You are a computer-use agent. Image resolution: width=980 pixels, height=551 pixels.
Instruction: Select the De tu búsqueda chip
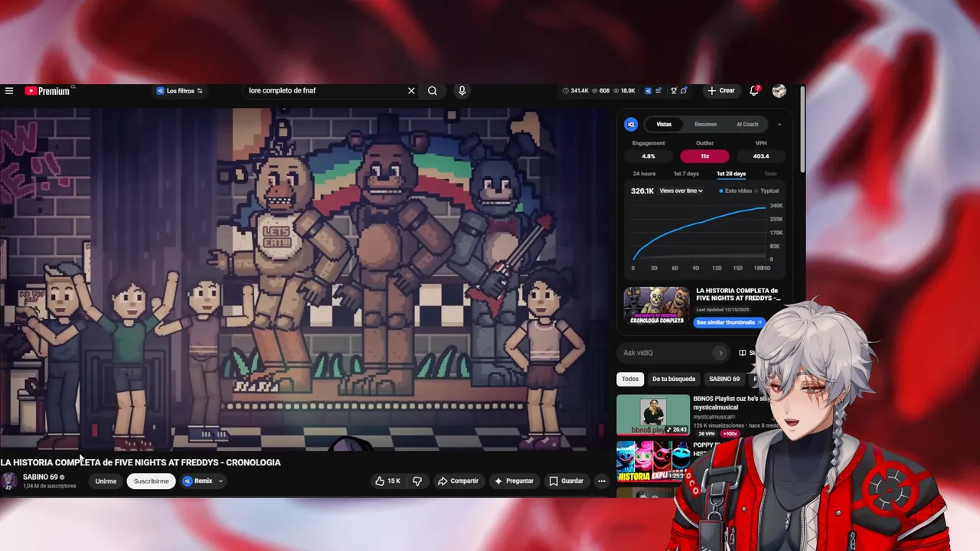[674, 379]
